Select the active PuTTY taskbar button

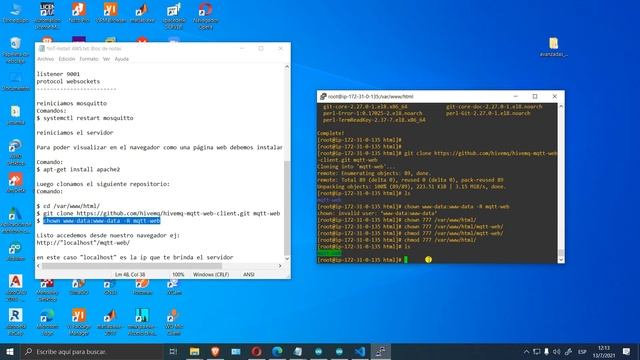coord(380,351)
